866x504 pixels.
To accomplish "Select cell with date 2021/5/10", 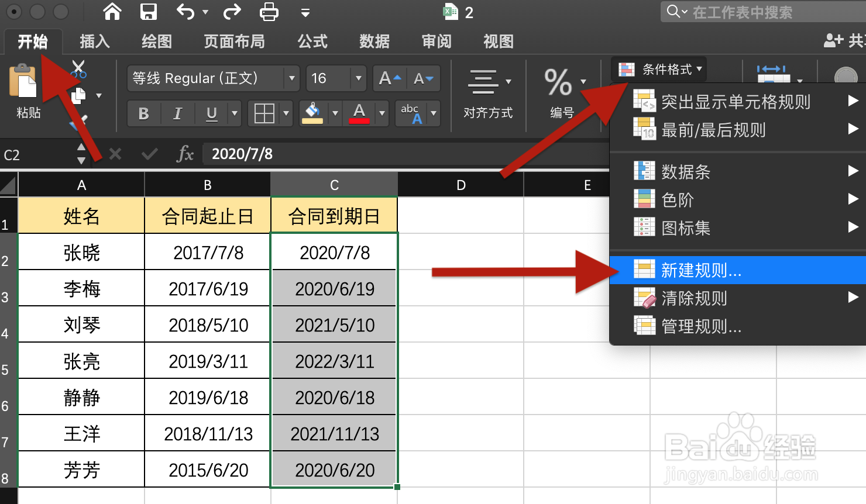I will [334, 325].
